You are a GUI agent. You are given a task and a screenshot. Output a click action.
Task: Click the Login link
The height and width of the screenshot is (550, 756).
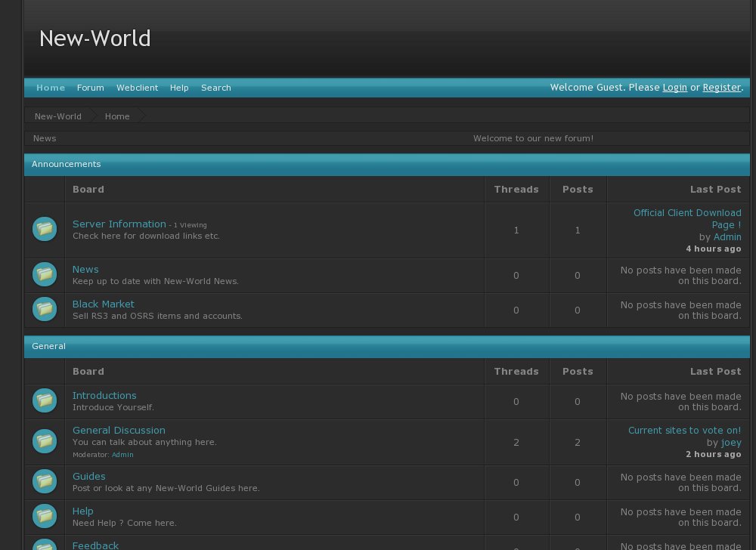(x=674, y=87)
